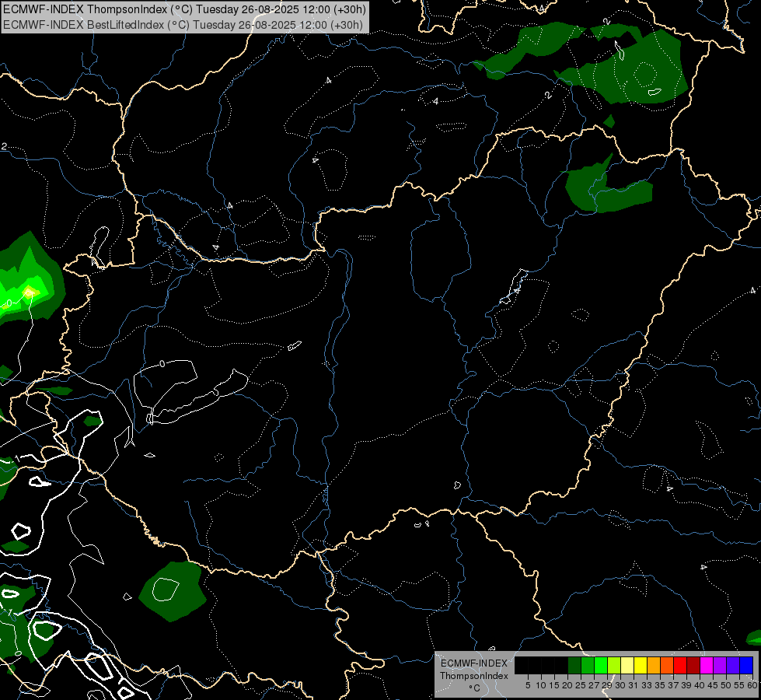Click the BestLiftedIndex title line at top
This screenshot has height=700, width=761.
click(183, 24)
